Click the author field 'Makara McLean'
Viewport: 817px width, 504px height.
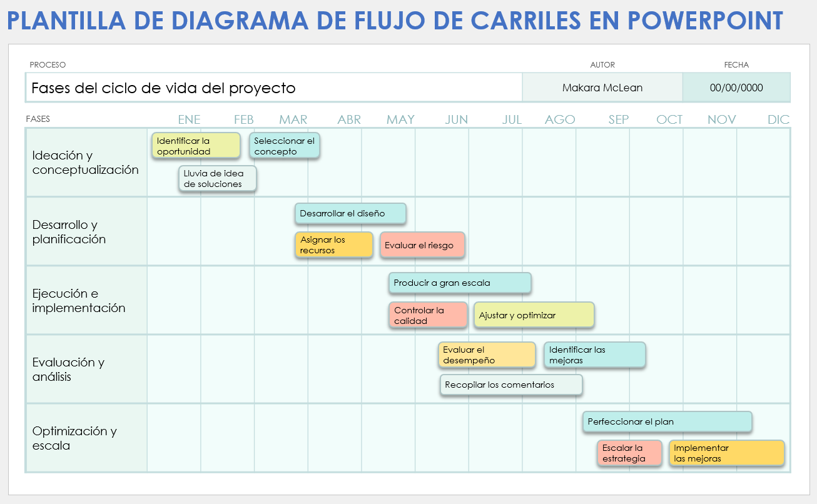(602, 88)
